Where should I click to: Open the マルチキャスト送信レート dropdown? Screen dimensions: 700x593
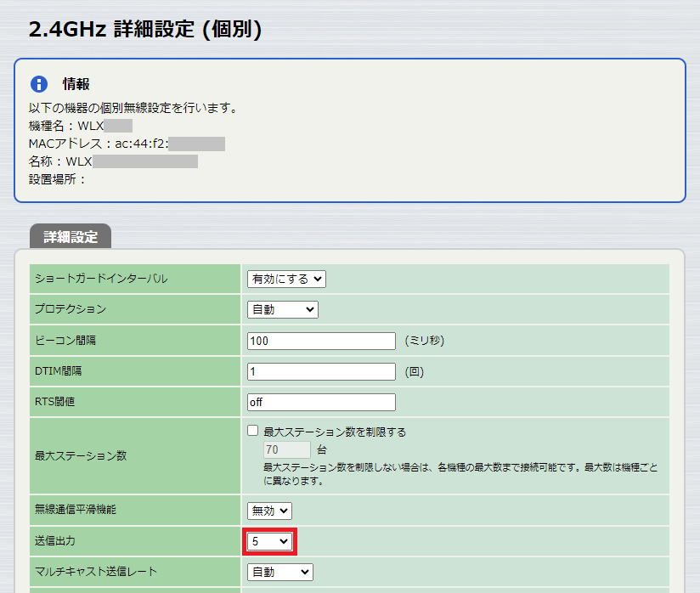[x=279, y=572]
